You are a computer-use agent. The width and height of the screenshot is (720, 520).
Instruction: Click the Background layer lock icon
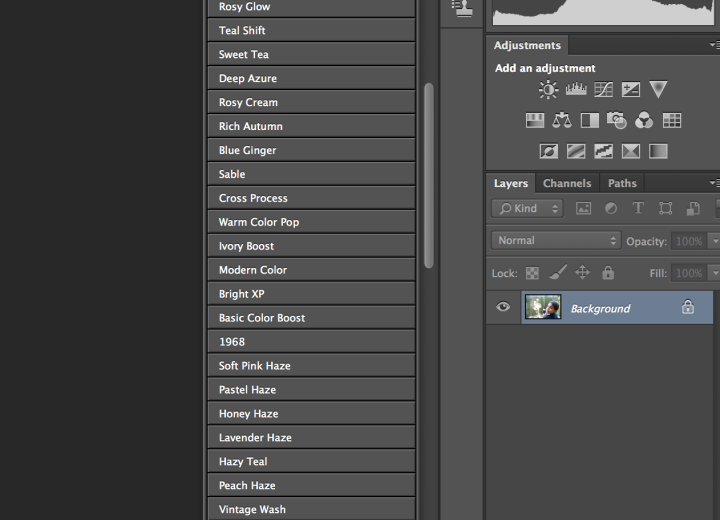tap(688, 306)
